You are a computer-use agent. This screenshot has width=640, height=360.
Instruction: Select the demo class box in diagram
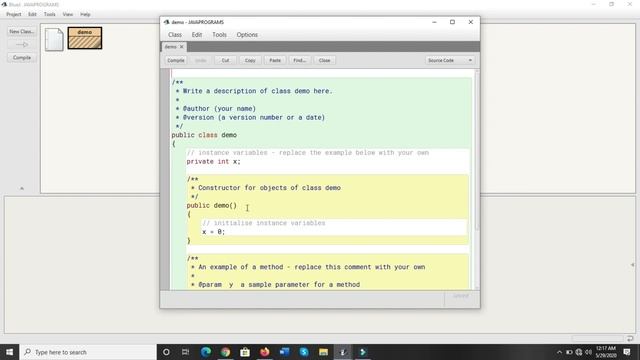[x=84, y=38]
